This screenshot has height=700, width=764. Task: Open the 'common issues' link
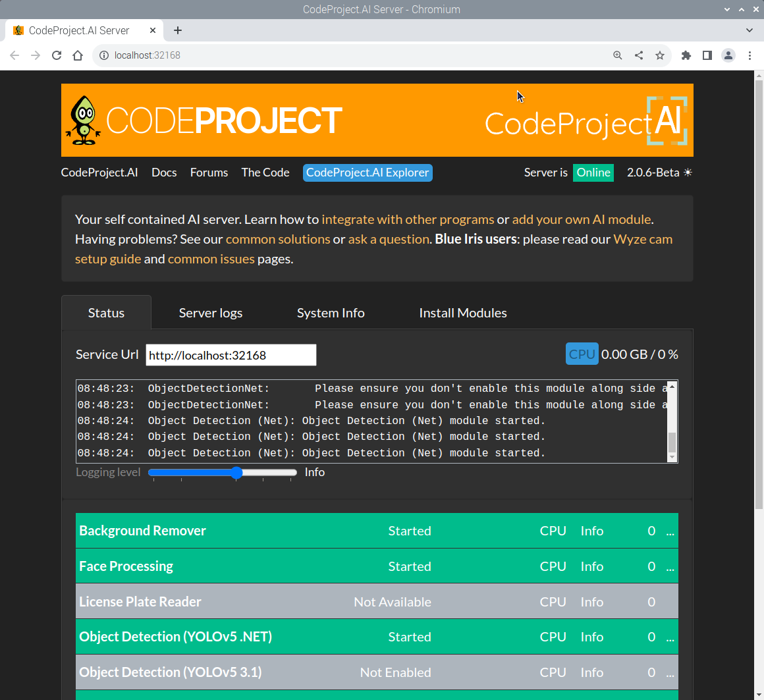(x=211, y=259)
